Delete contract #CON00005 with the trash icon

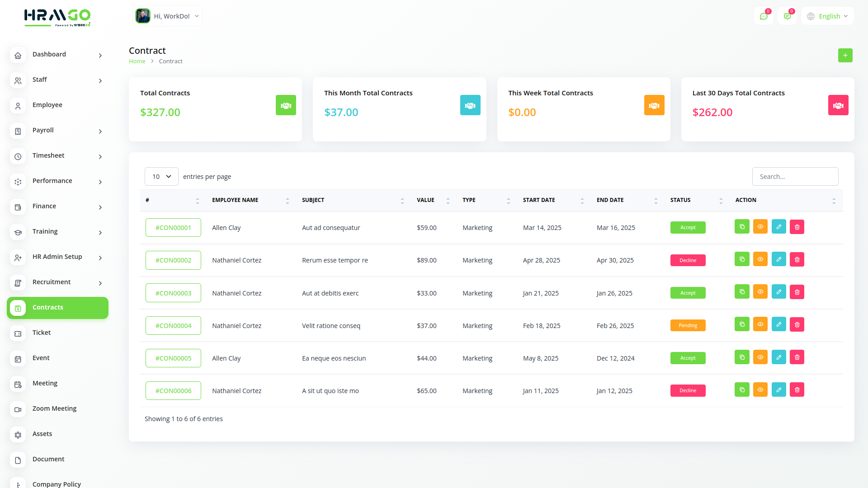pyautogui.click(x=797, y=357)
